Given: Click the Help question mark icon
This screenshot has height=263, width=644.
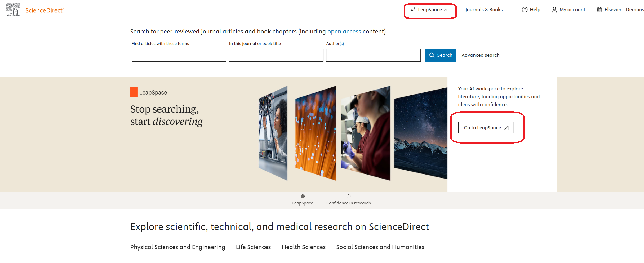Looking at the screenshot, I should [x=525, y=10].
